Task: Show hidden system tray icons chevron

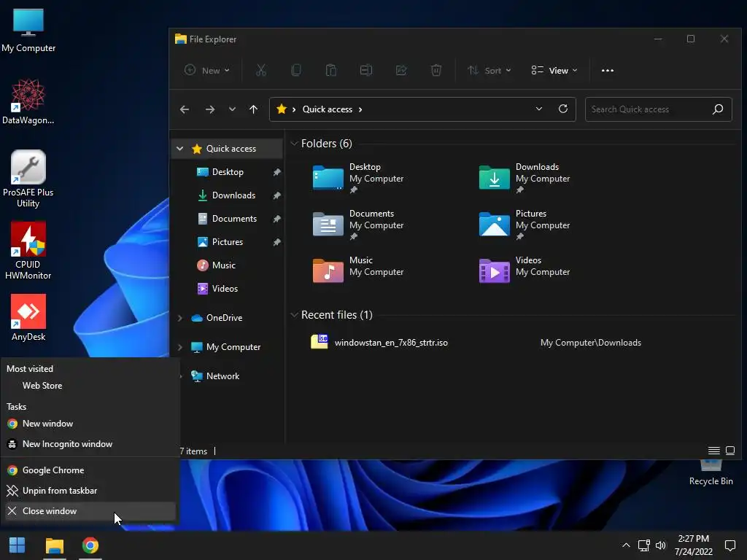Action: click(626, 545)
